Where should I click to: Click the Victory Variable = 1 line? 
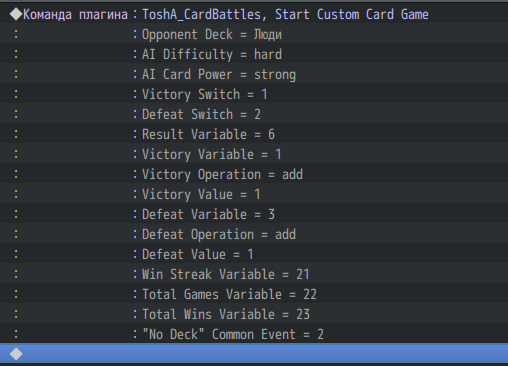point(254,154)
